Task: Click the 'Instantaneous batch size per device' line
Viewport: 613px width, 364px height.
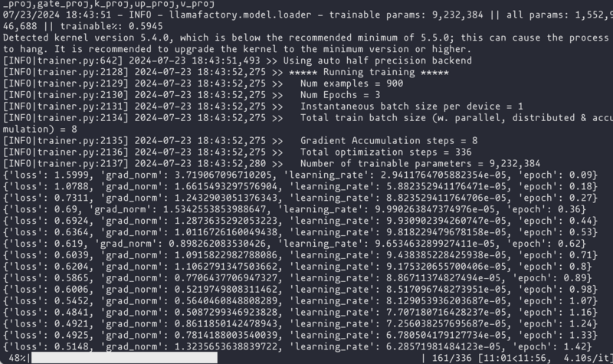Action: tap(263, 107)
